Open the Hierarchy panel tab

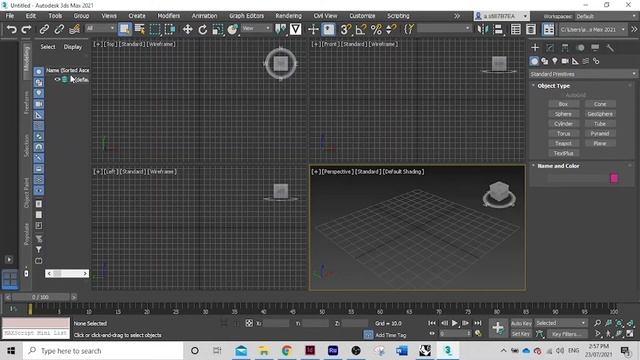click(565, 48)
